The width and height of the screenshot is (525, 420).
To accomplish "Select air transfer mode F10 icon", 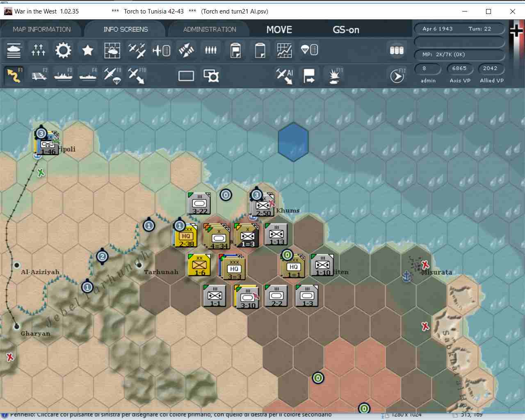I will pyautogui.click(x=137, y=76).
